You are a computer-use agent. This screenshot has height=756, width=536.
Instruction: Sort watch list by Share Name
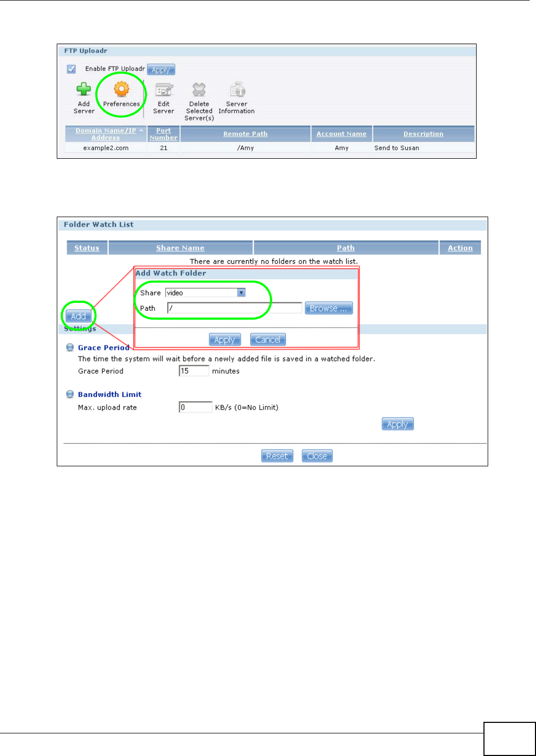pos(180,248)
